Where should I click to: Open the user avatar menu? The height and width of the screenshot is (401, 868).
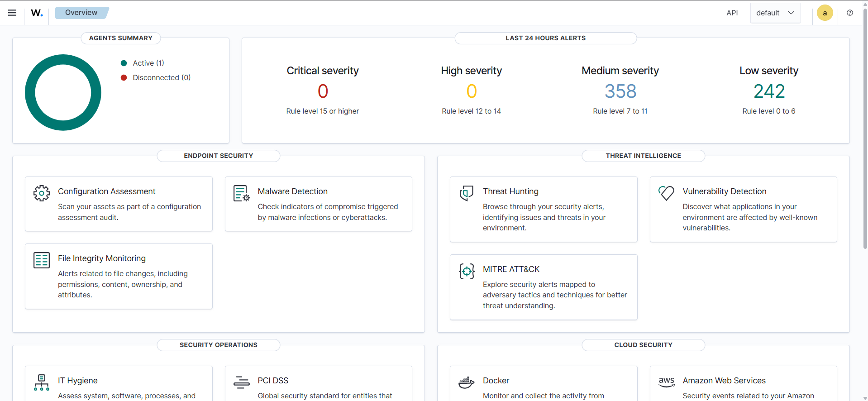click(825, 13)
